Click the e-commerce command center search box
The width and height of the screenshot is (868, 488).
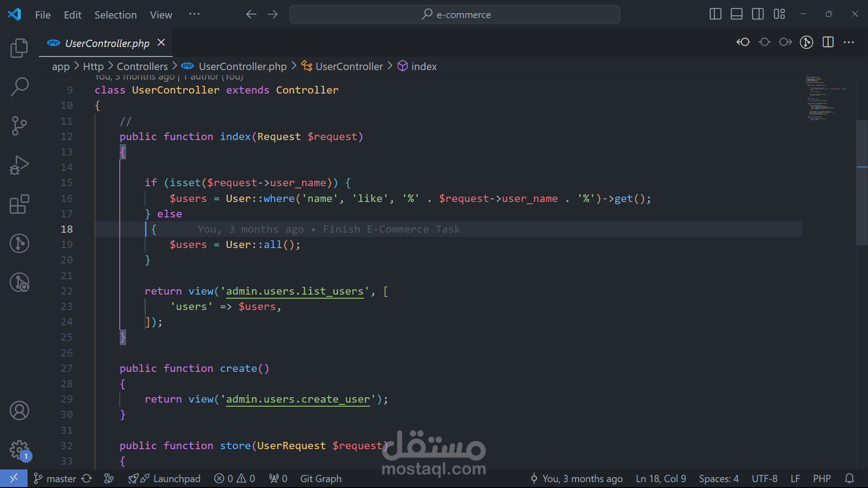(x=454, y=14)
